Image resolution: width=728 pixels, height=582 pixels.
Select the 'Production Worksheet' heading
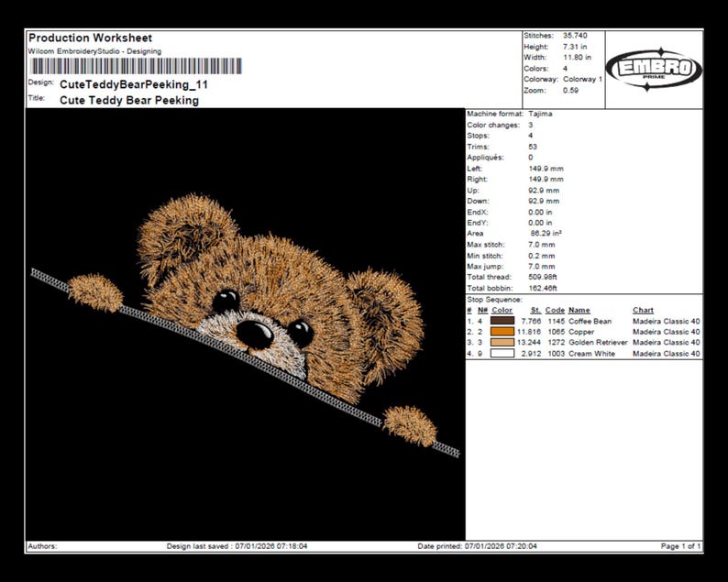point(91,38)
